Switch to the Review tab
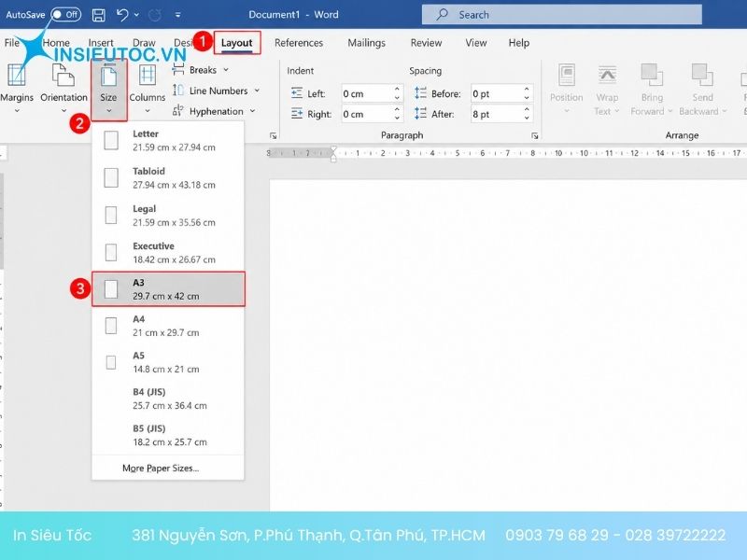This screenshot has width=747, height=560. point(426,43)
